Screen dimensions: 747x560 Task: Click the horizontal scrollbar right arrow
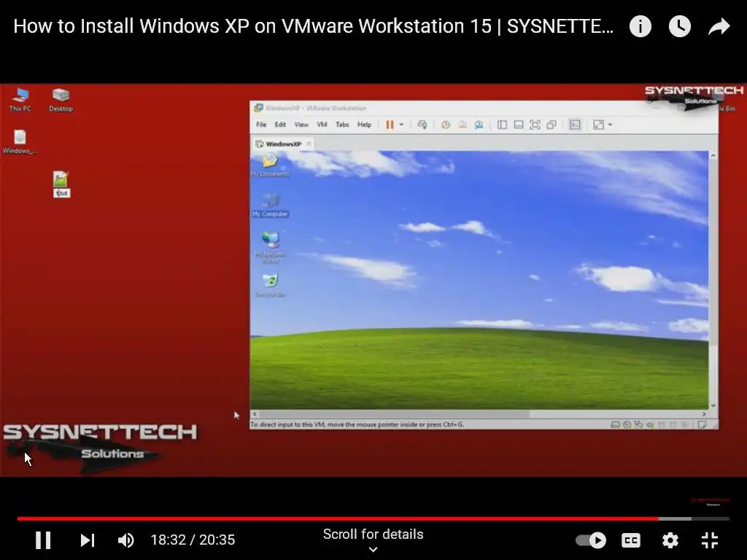tap(704, 414)
